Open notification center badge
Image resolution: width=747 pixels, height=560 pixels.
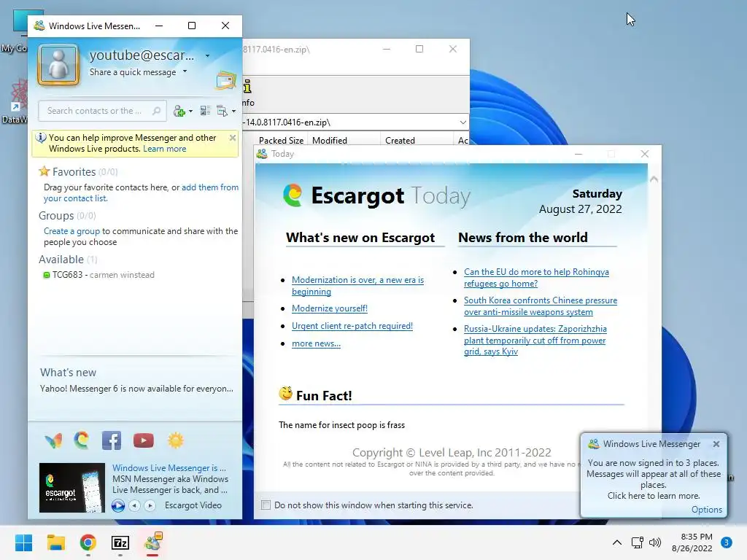pos(727,542)
